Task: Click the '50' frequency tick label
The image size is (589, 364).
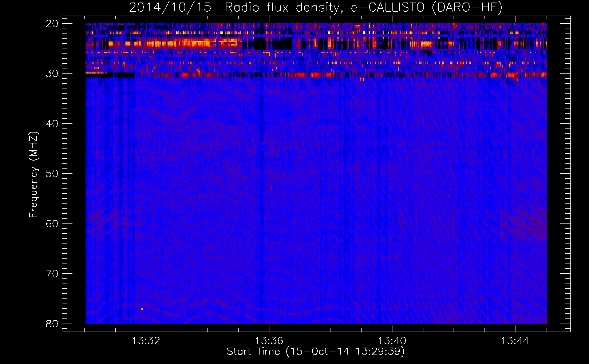Action: (x=52, y=174)
